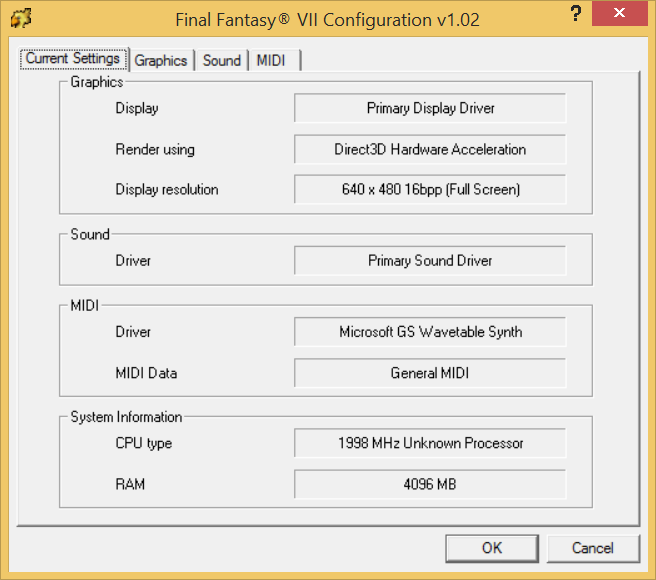Click the Direct3D Hardware Acceleration value
This screenshot has width=656, height=580.
tap(430, 149)
